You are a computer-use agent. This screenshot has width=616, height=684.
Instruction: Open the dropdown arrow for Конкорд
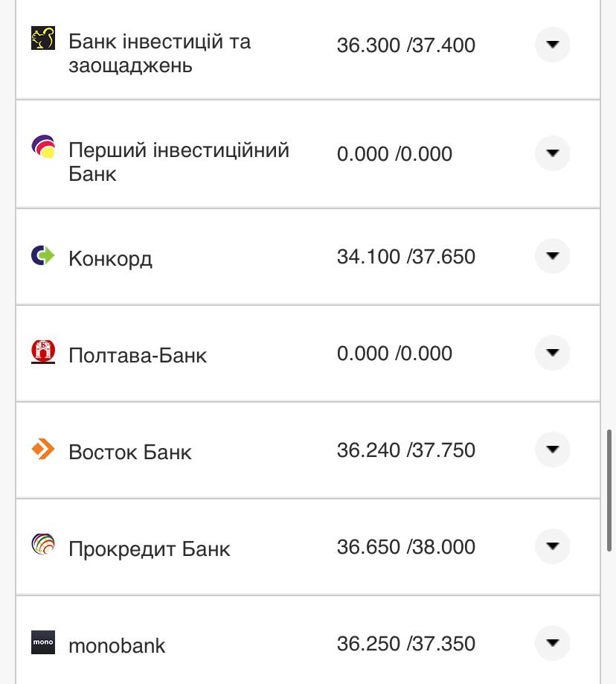[x=552, y=256]
